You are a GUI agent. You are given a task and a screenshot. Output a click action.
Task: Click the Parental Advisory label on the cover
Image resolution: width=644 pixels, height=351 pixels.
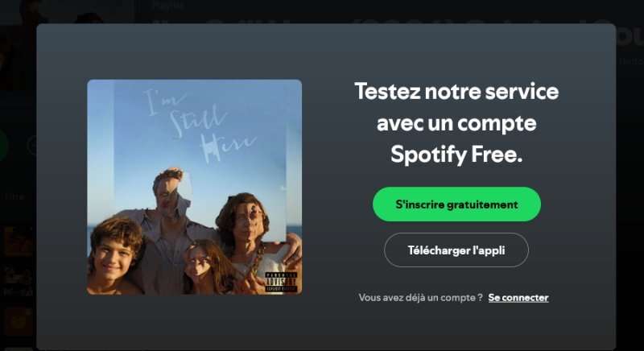(282, 283)
